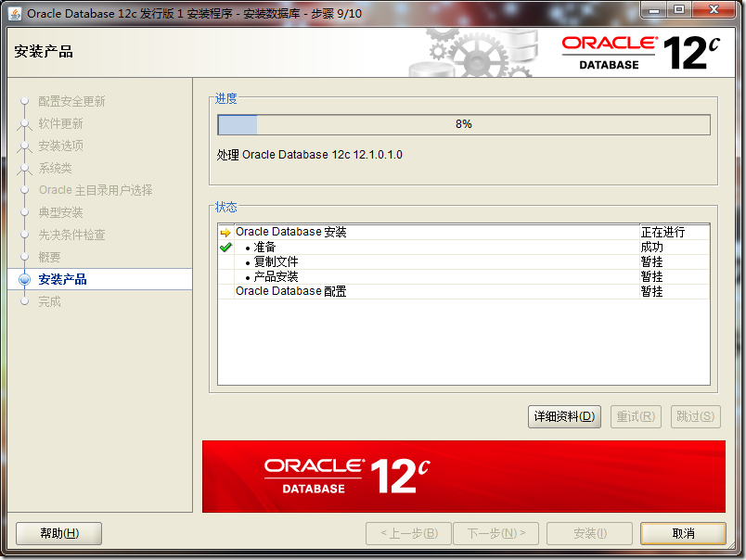746x560 pixels.
Task: Click the 正在进行 status cell
Action: pos(675,232)
